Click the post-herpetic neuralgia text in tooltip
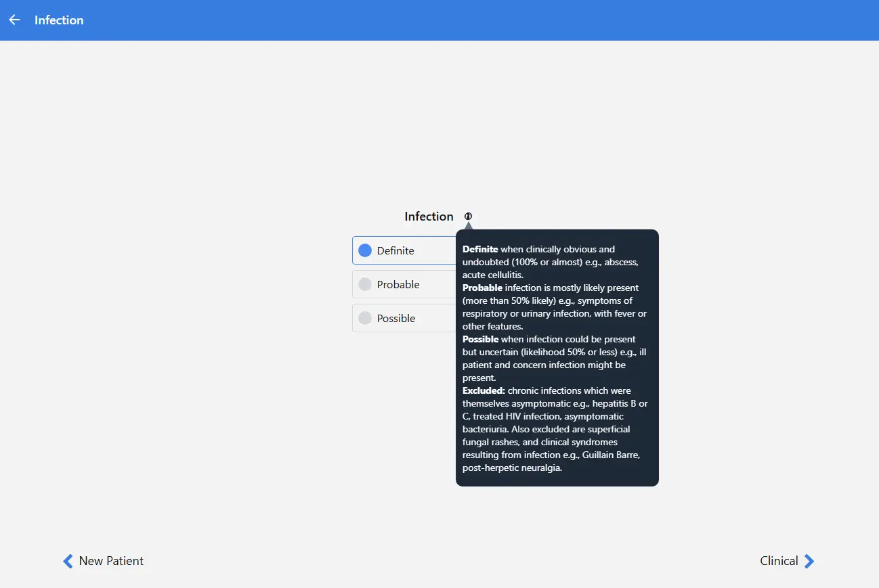This screenshot has height=588, width=879. [512, 468]
